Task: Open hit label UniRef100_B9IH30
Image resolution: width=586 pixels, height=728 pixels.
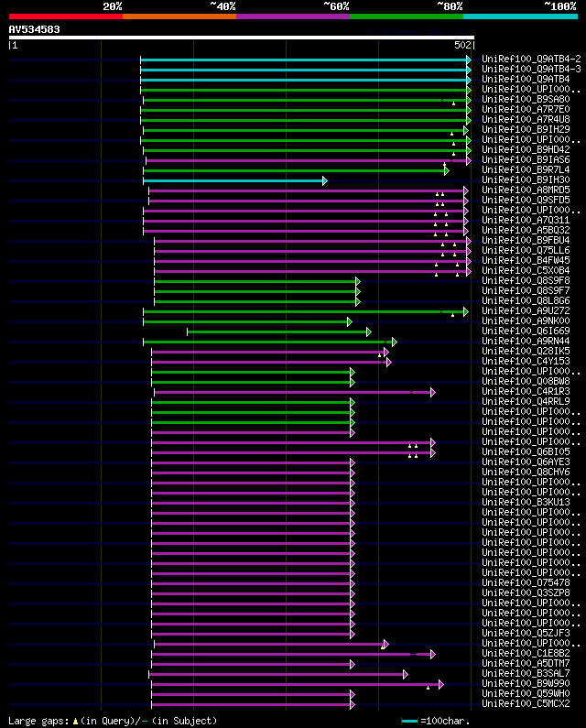Action: click(526, 179)
